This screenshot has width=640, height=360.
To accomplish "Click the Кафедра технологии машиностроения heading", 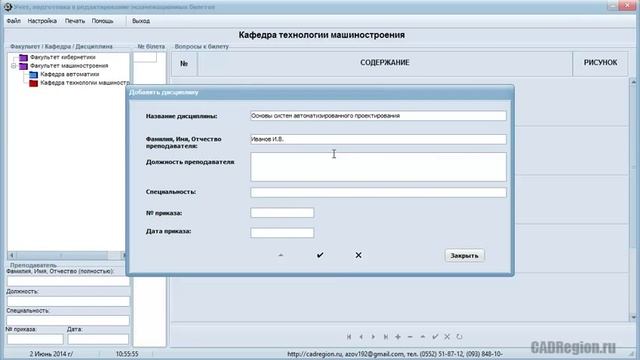I will pos(322,35).
